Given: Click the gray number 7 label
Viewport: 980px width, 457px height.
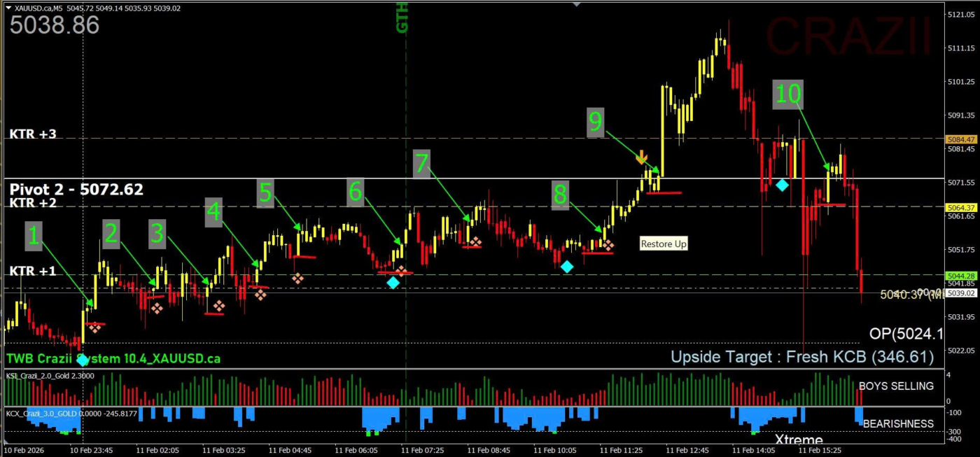Looking at the screenshot, I should [421, 163].
